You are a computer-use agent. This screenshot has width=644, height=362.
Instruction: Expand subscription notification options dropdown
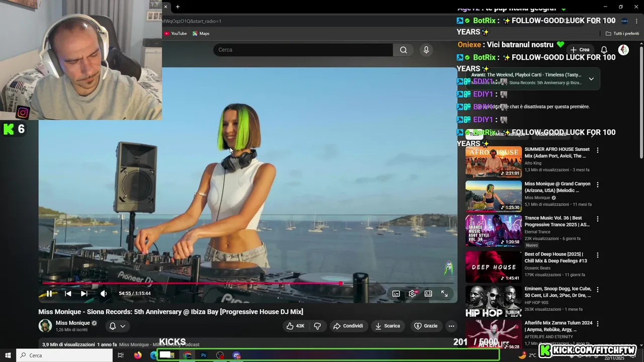click(117, 326)
